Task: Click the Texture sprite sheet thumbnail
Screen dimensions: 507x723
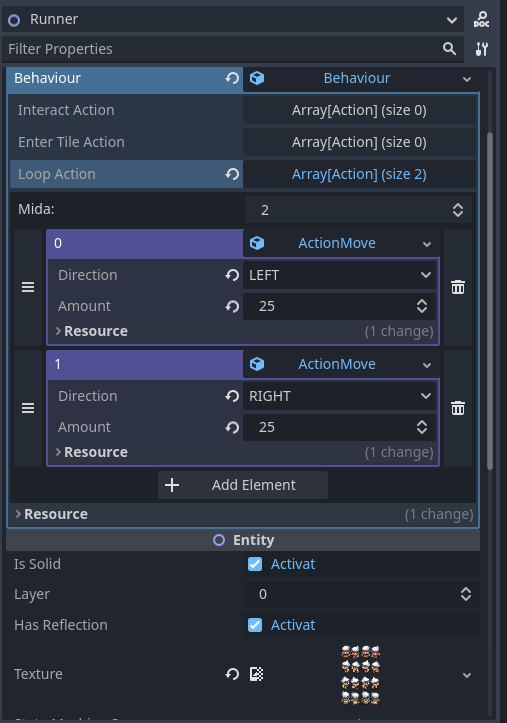Action: point(360,675)
